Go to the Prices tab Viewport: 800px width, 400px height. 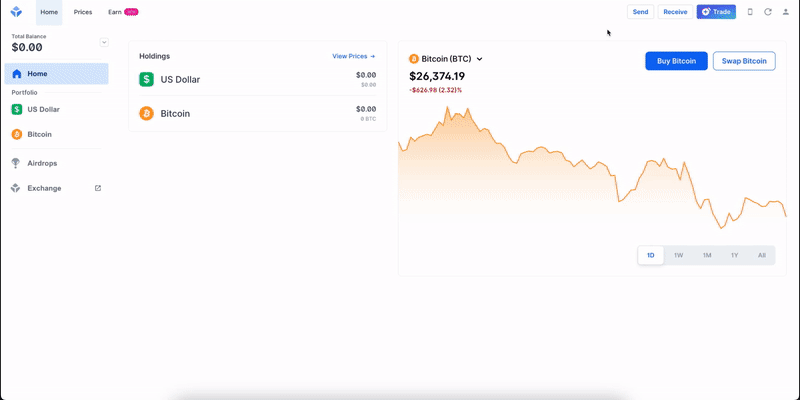tap(83, 12)
